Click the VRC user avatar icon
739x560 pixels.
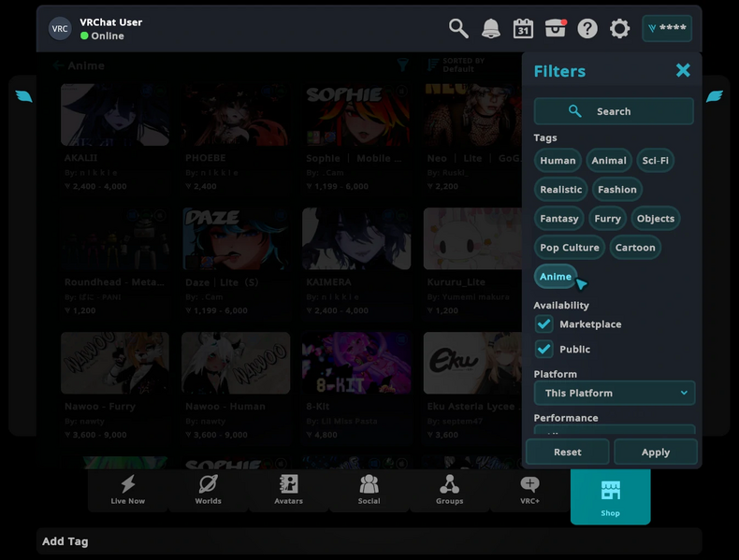(x=60, y=29)
